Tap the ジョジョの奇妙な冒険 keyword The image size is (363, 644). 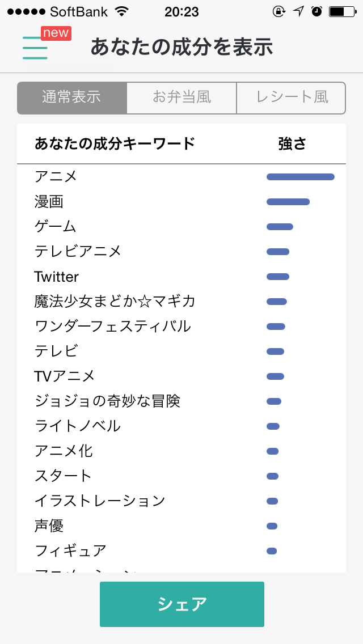(107, 401)
